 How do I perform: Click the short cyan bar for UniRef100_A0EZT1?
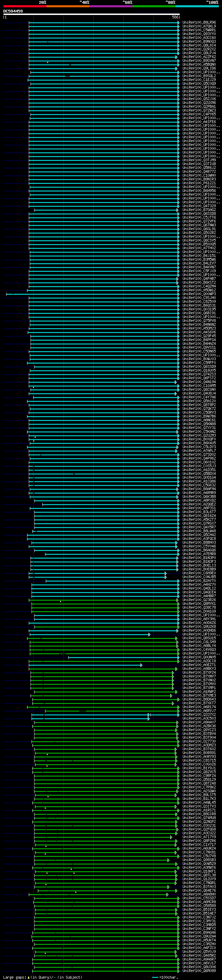coord(86,665)
